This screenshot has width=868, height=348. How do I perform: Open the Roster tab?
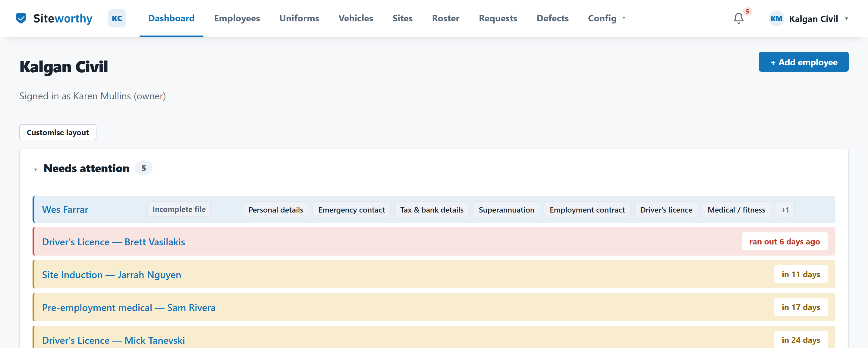445,18
